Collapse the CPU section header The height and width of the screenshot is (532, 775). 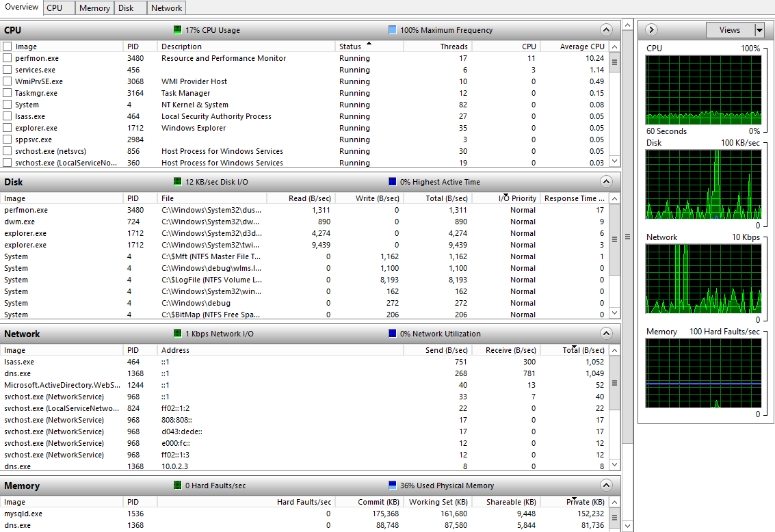click(605, 29)
